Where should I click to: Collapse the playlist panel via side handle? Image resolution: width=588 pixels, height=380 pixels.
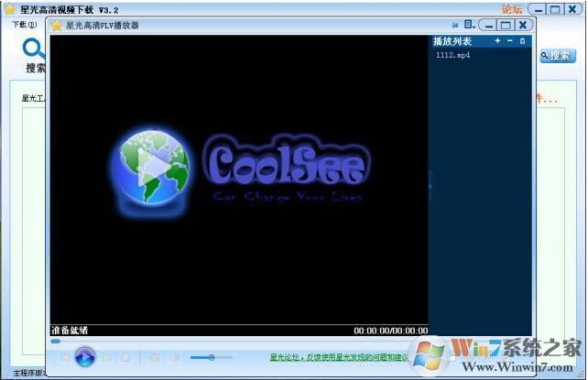click(x=430, y=186)
